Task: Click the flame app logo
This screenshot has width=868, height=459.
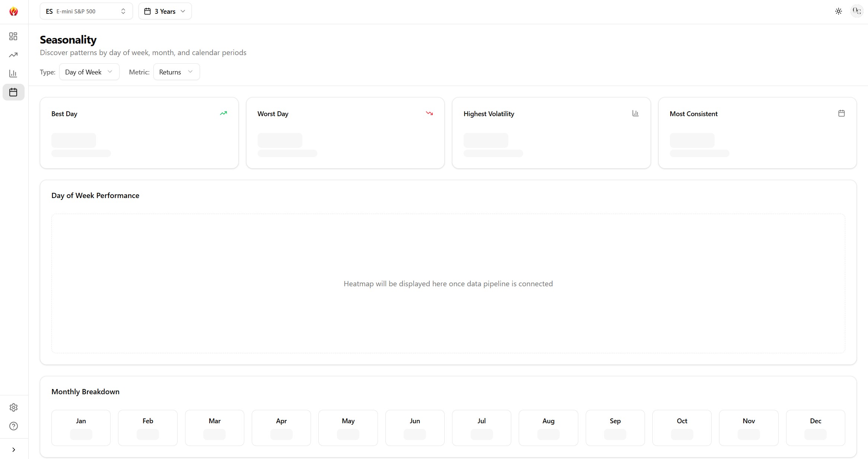Action: tap(13, 11)
